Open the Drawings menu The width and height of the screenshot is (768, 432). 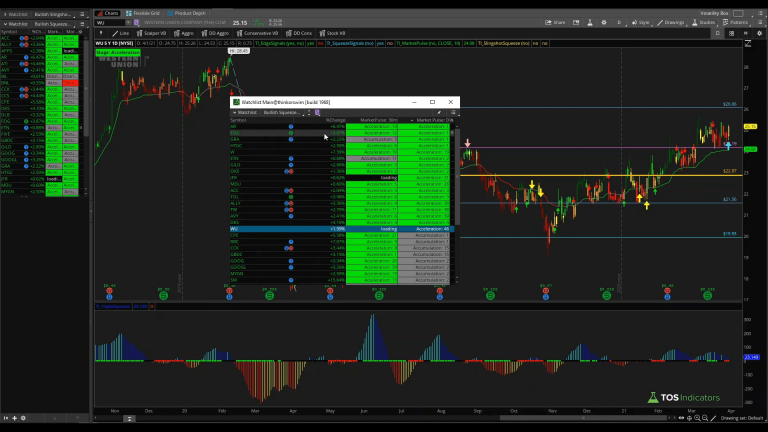(671, 23)
